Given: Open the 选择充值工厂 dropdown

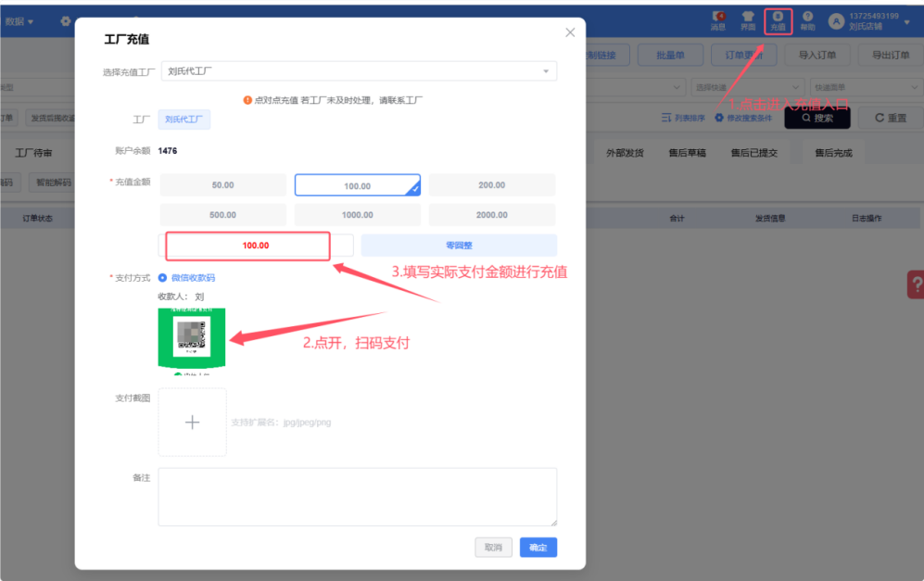Looking at the screenshot, I should [x=359, y=71].
